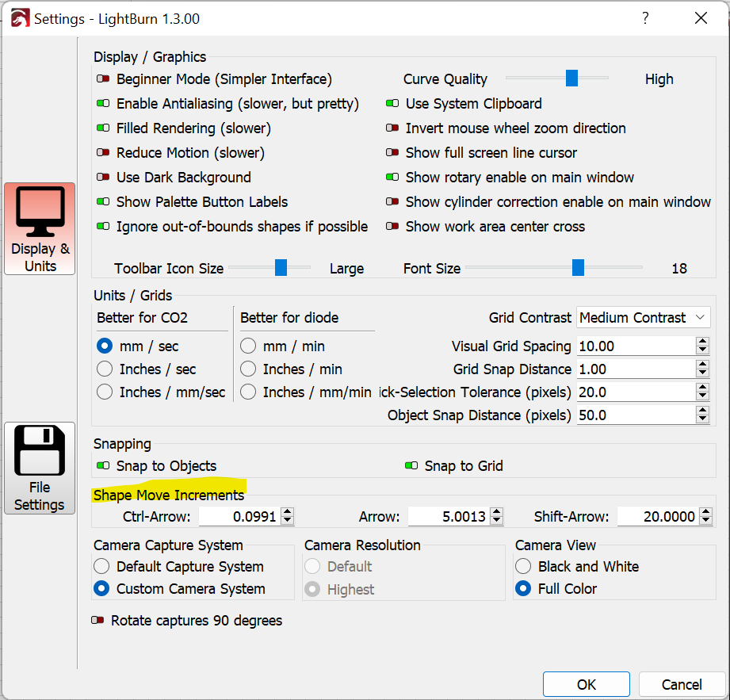The width and height of the screenshot is (730, 700).
Task: Select Custom Camera System
Action: coord(101,589)
